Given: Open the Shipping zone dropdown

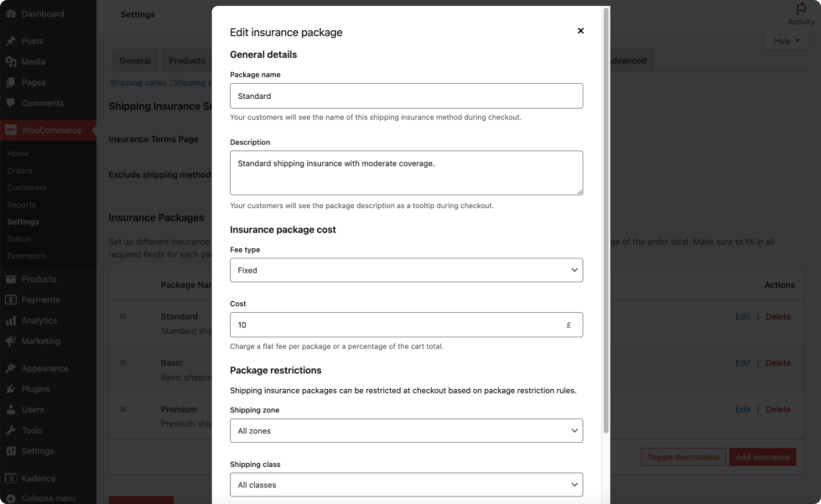Looking at the screenshot, I should coord(406,430).
